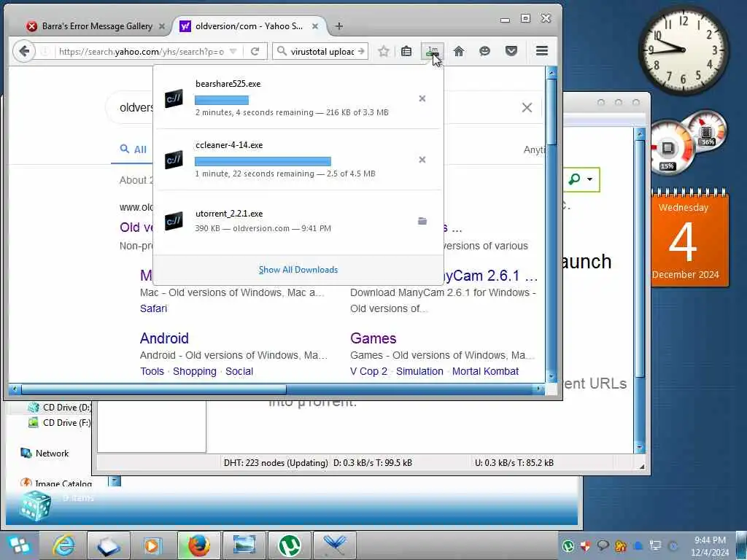
Task: Switch to uTorrent in the taskbar
Action: point(289,545)
